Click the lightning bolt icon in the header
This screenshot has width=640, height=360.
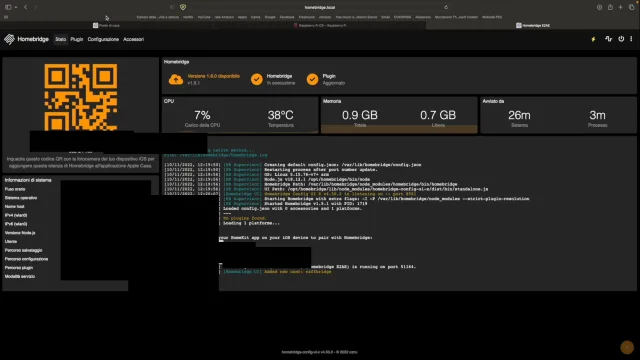point(593,39)
